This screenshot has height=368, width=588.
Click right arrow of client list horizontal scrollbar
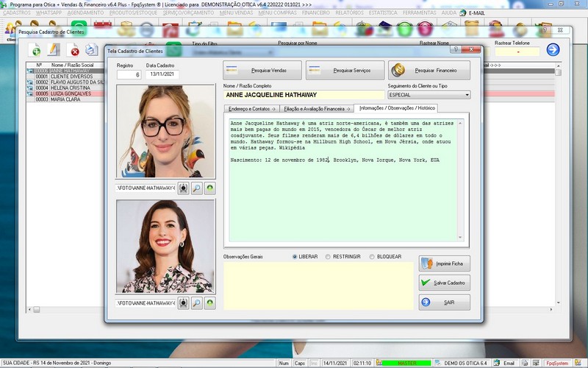click(x=551, y=309)
